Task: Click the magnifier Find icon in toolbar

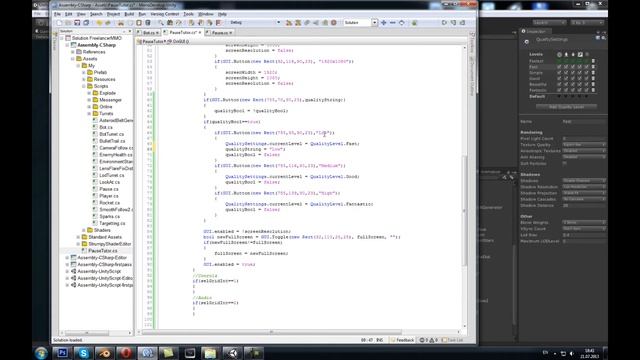Action: [161, 23]
